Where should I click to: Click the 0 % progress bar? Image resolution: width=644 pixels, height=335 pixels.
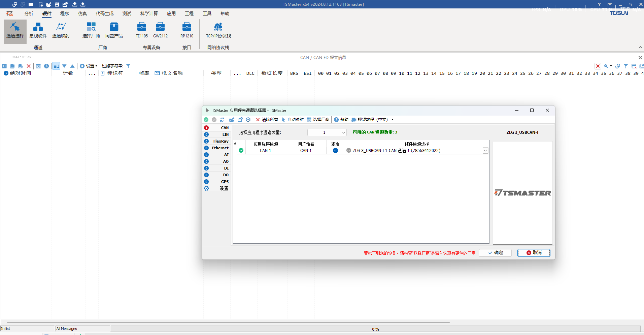pyautogui.click(x=375, y=329)
